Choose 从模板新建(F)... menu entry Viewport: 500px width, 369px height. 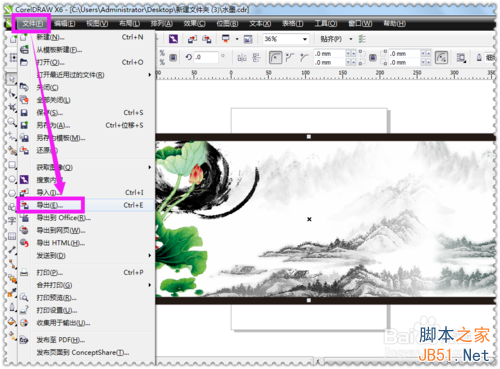[86, 50]
